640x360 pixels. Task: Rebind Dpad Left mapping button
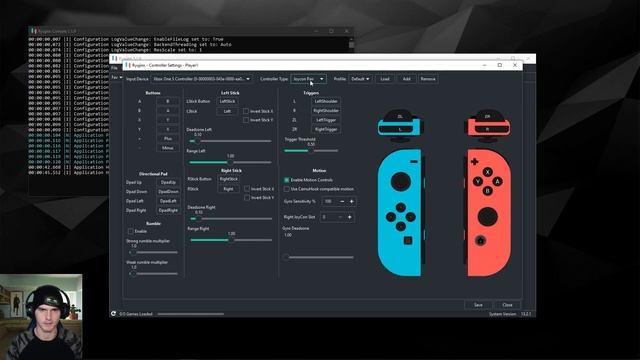pos(168,201)
